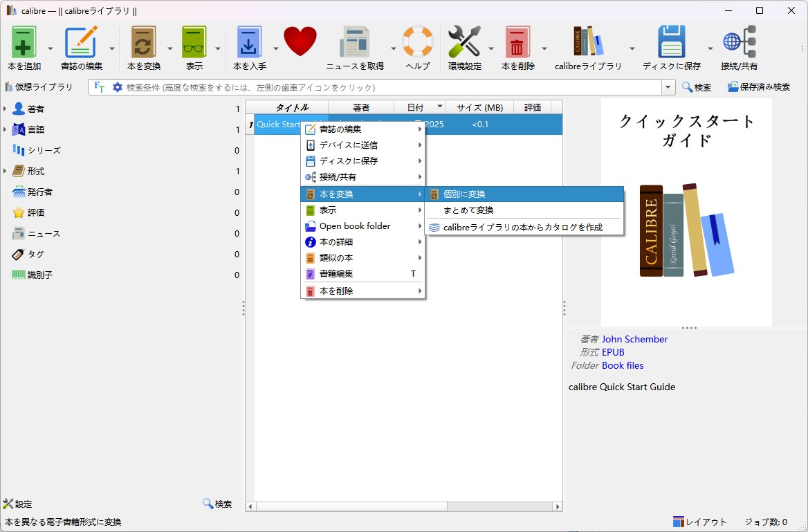Viewport: 808px width, 532px height.
Task: Open the レイアウト button in status bar
Action: pyautogui.click(x=700, y=522)
